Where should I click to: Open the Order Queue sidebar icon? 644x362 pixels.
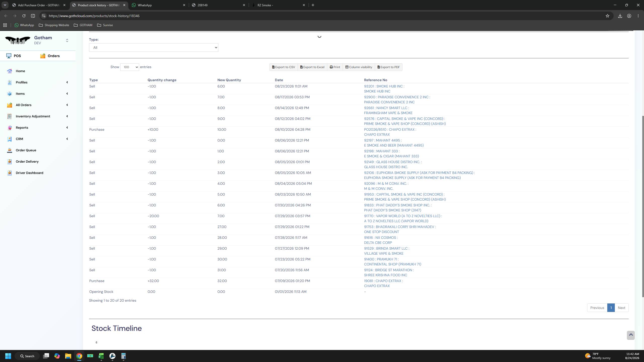[10, 150]
